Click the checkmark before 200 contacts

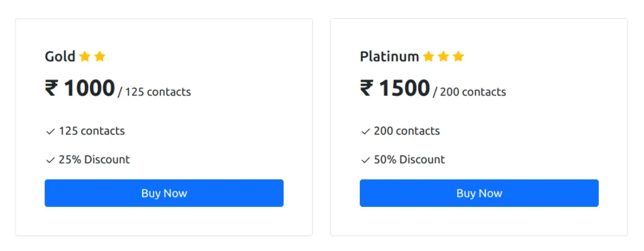(x=365, y=131)
